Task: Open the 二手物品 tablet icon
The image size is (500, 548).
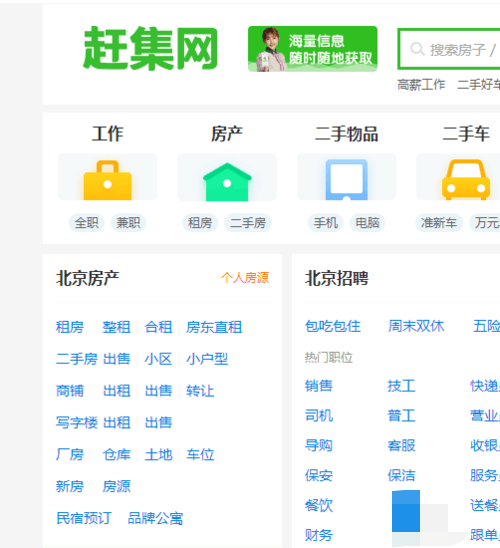Action: (347, 177)
